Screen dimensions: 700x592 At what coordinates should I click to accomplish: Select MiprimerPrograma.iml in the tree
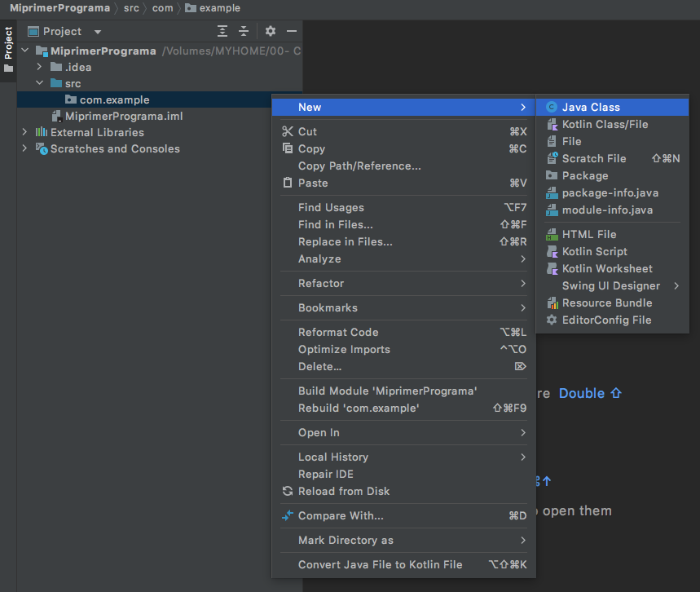(x=124, y=116)
